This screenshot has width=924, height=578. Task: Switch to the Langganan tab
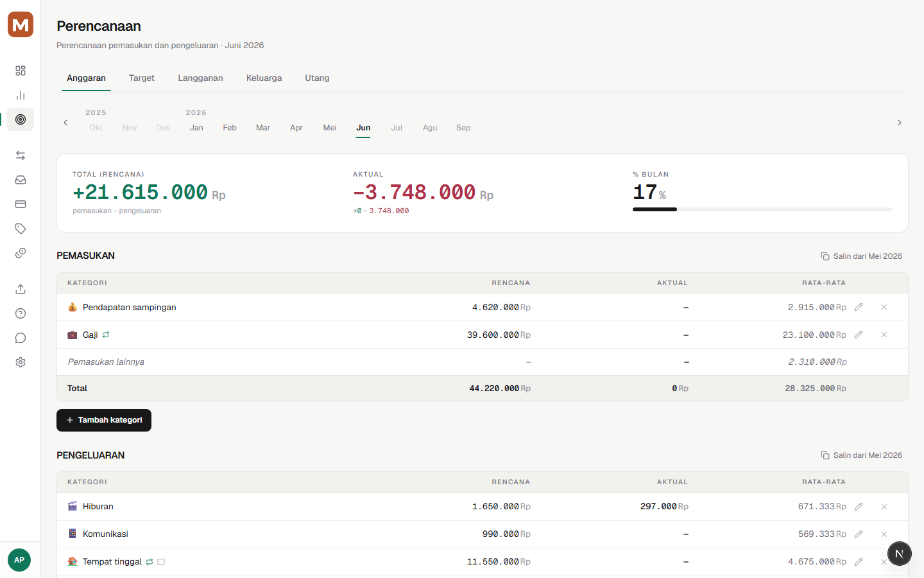tap(200, 78)
